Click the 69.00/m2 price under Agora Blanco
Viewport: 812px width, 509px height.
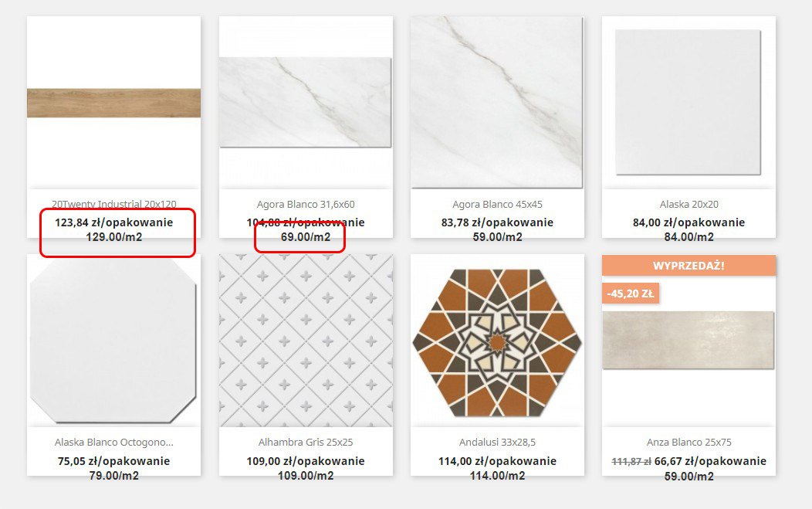[x=306, y=237]
